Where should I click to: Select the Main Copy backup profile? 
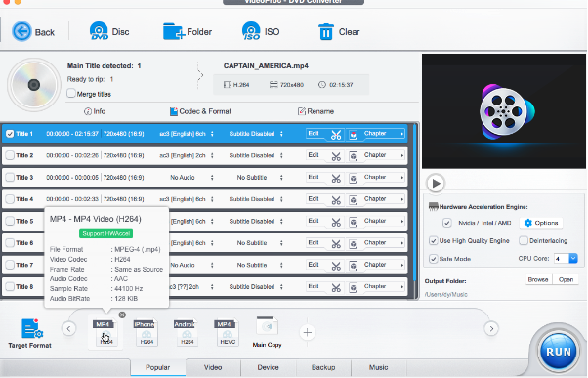[267, 332]
